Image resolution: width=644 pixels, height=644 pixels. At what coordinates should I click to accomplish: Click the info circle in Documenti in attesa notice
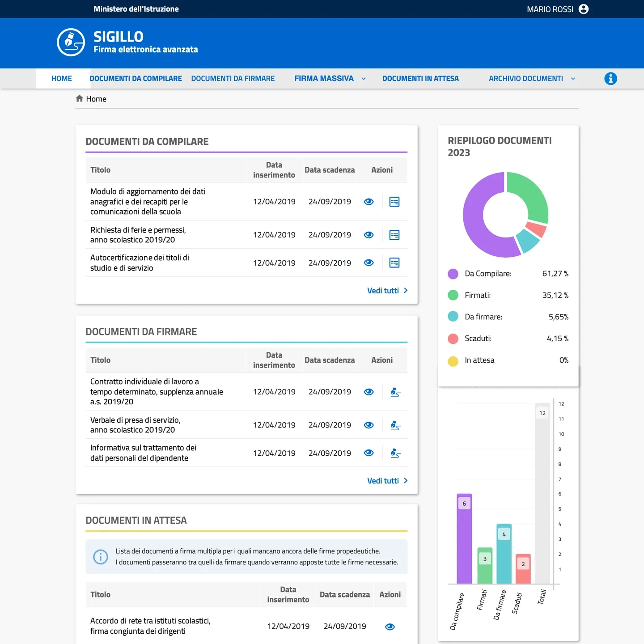[x=101, y=557]
